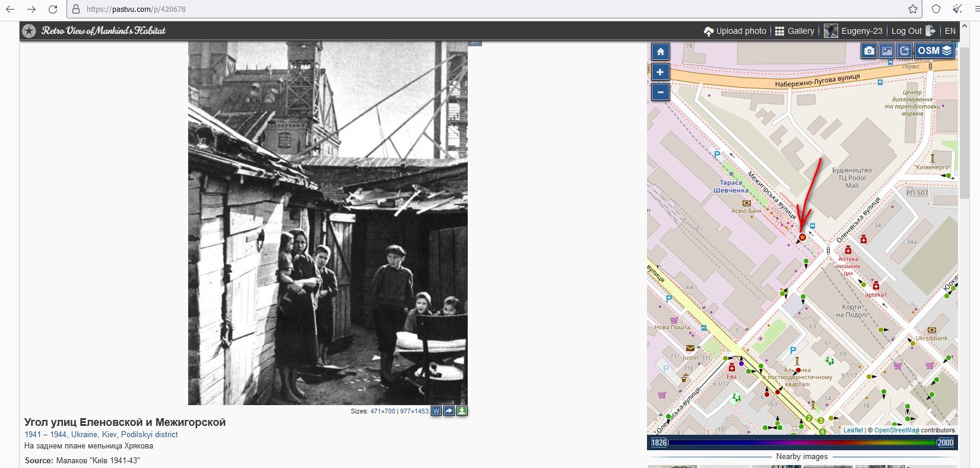
Task: Switch language using the EN selector
Action: [950, 31]
